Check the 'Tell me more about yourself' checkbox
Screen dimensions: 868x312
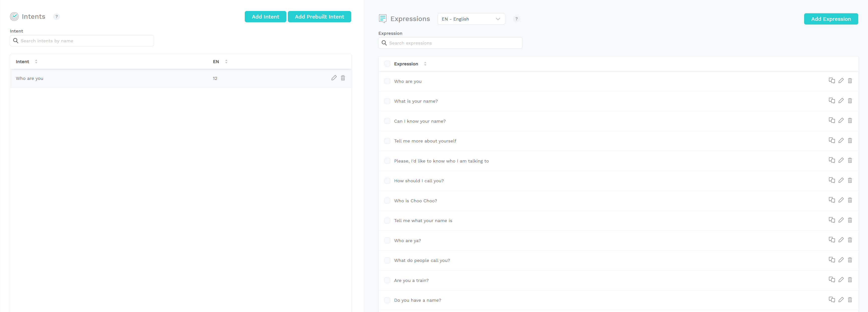click(387, 141)
